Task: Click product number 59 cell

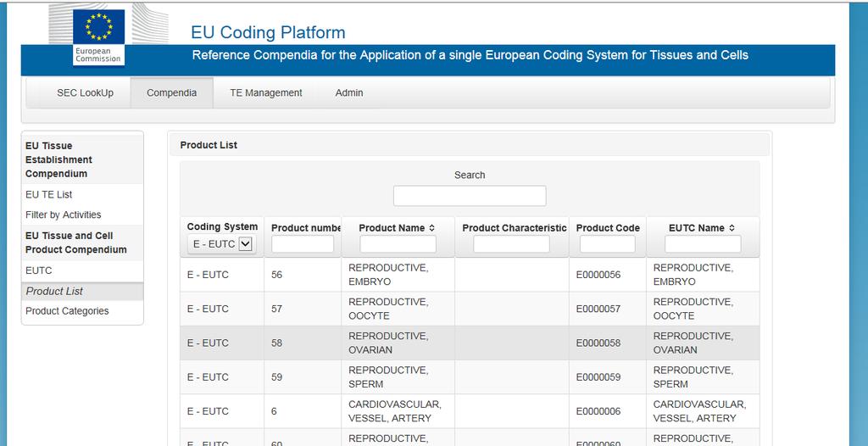Action: click(x=303, y=377)
